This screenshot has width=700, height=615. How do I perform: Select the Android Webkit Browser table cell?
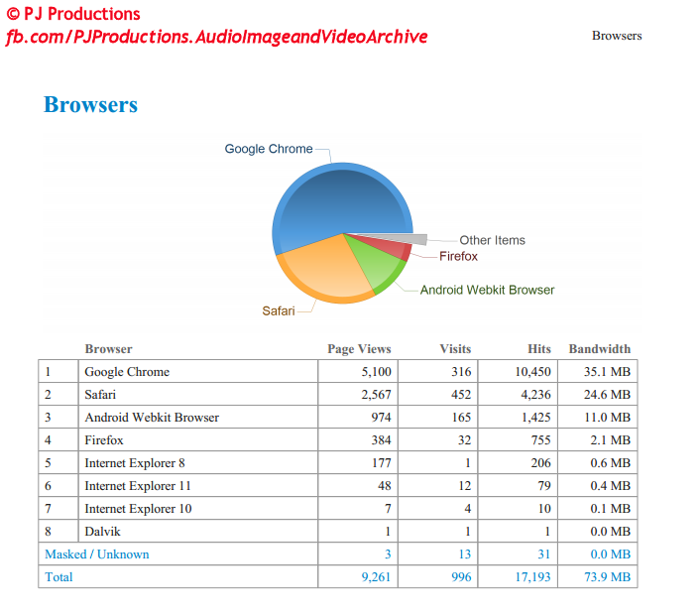(152, 418)
